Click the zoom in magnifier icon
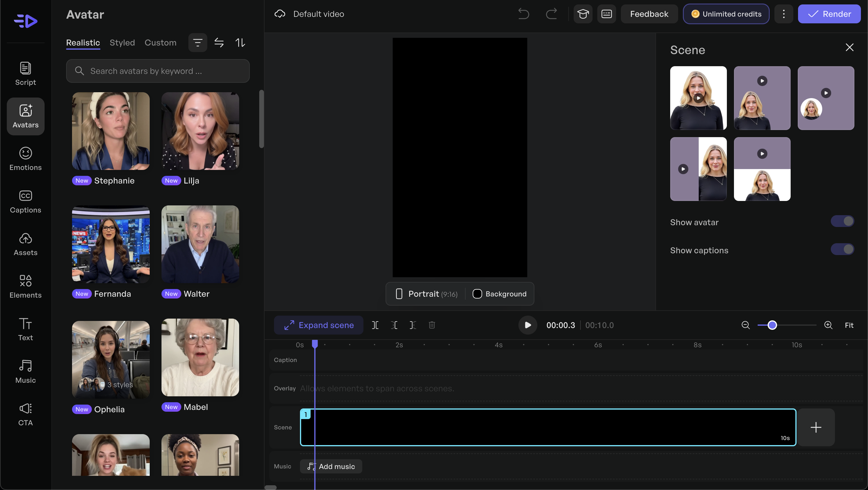 click(828, 325)
